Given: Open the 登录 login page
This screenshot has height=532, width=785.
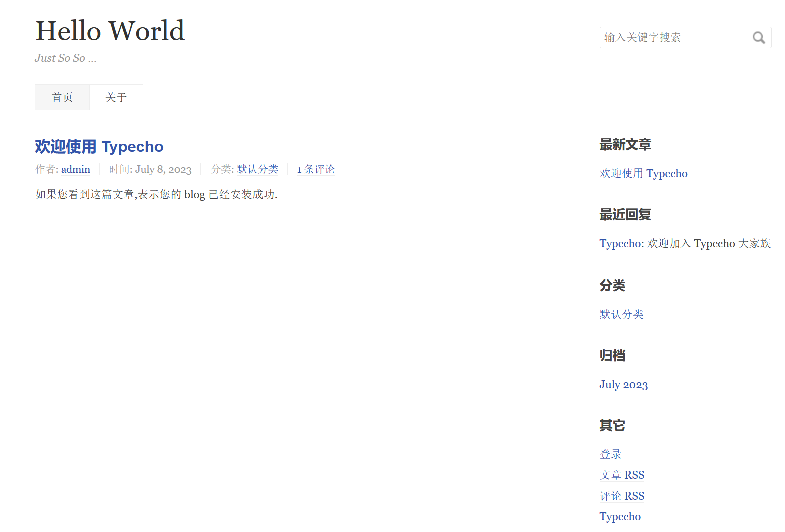Looking at the screenshot, I should pyautogui.click(x=610, y=454).
